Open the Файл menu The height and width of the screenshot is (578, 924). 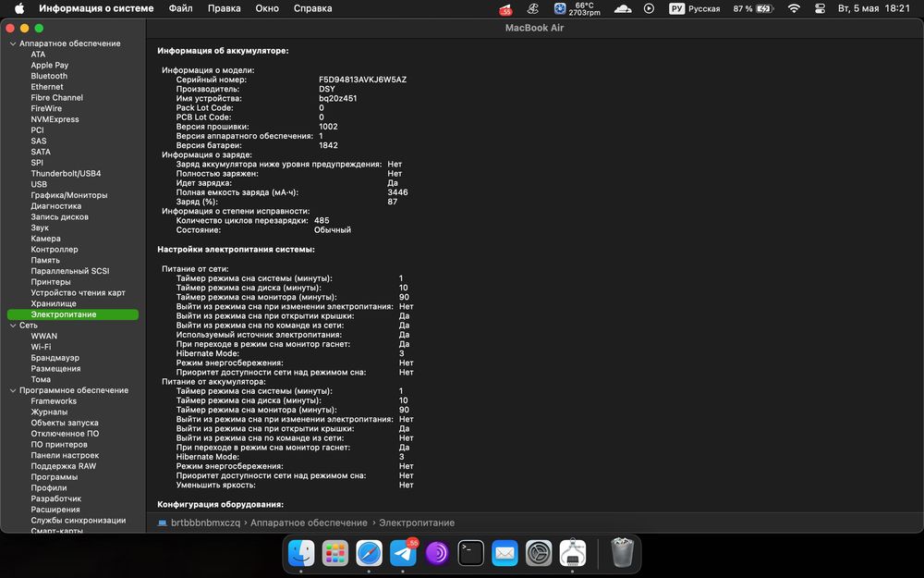tap(180, 8)
